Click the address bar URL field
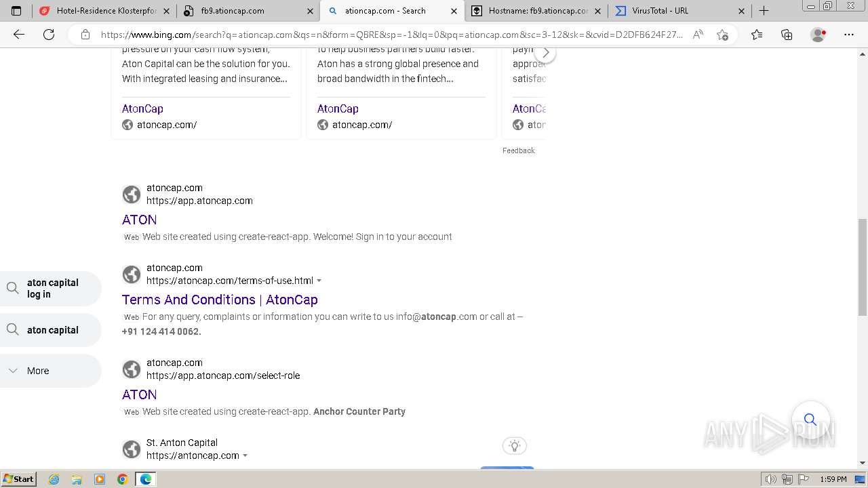 [391, 35]
